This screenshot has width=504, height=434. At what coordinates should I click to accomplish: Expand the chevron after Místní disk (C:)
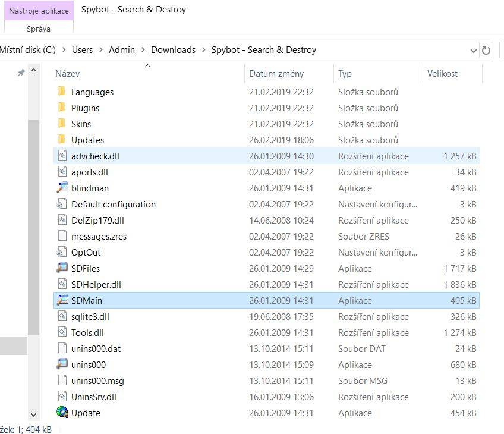(64, 50)
